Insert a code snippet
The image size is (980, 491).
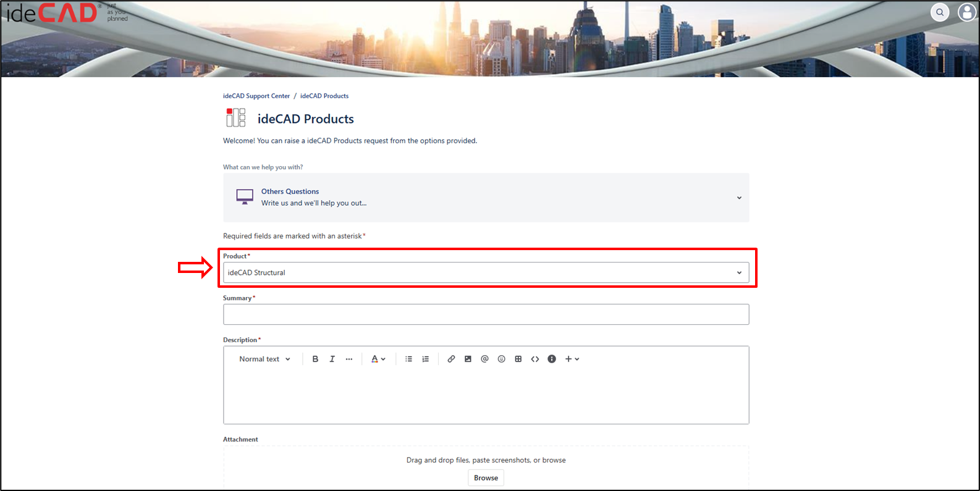pyautogui.click(x=535, y=359)
